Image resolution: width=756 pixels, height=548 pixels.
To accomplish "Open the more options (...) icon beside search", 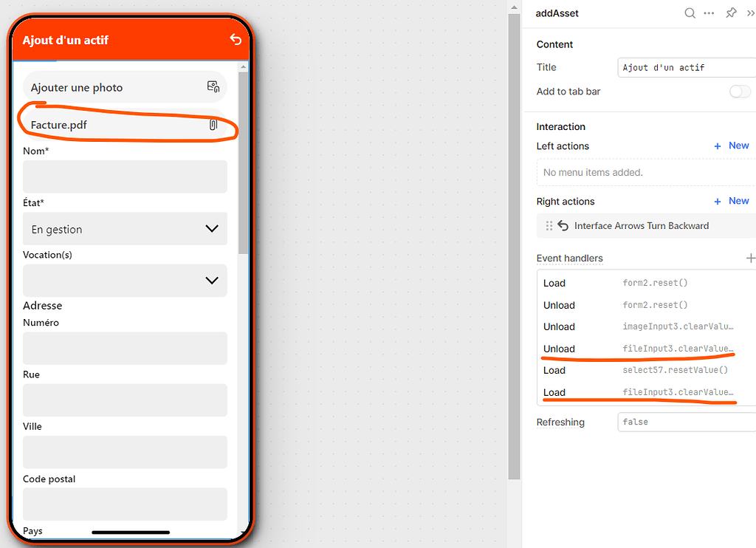I will [709, 13].
